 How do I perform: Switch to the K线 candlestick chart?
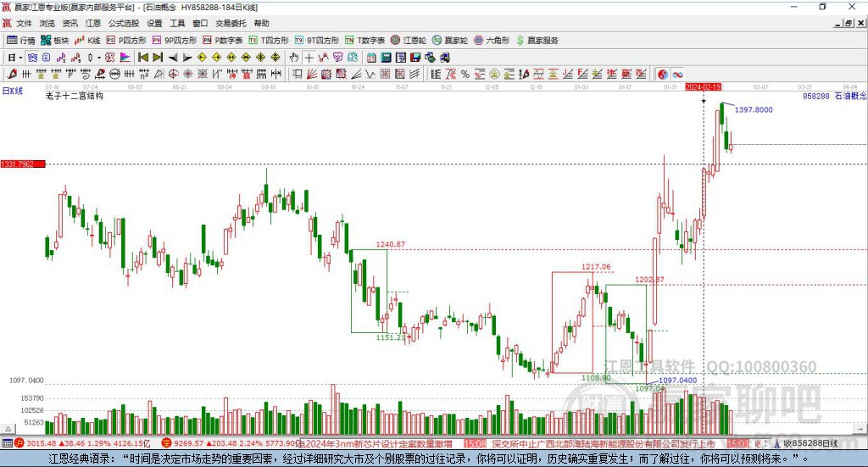click(87, 41)
